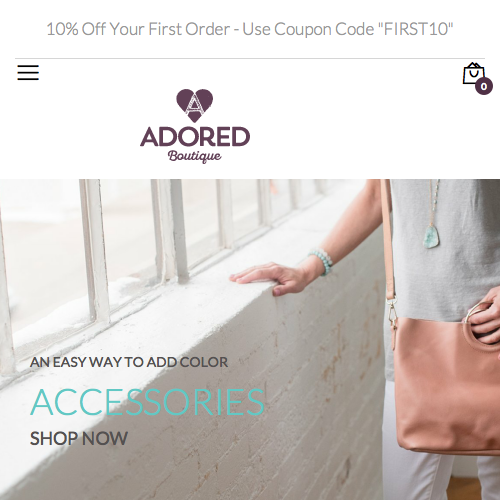Click the An Easy Way To Add Color tagline
This screenshot has width=500, height=500.
point(129,362)
